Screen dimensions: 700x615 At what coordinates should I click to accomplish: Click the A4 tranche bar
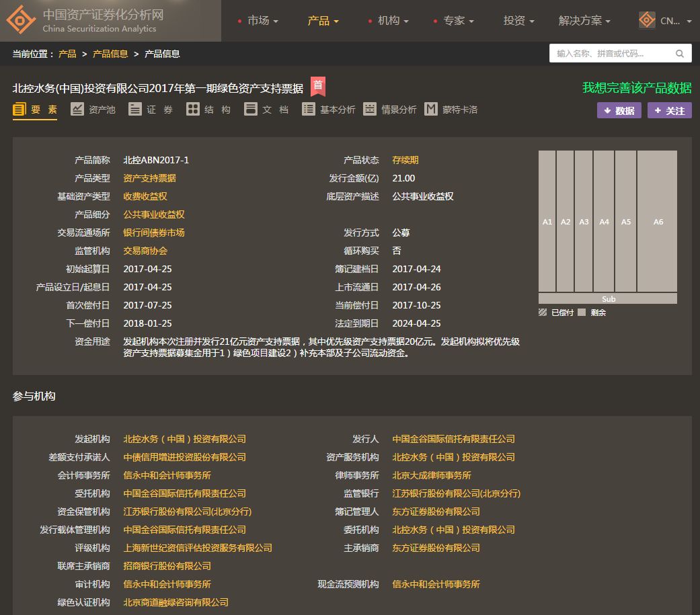(604, 221)
